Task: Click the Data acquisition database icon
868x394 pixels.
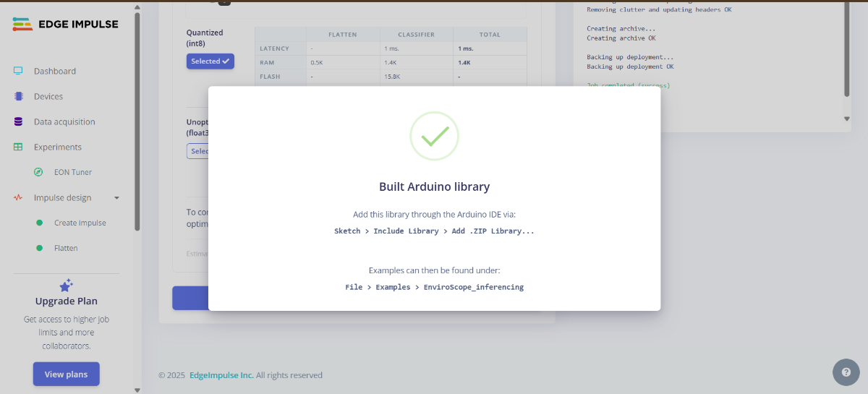Action: (x=18, y=121)
